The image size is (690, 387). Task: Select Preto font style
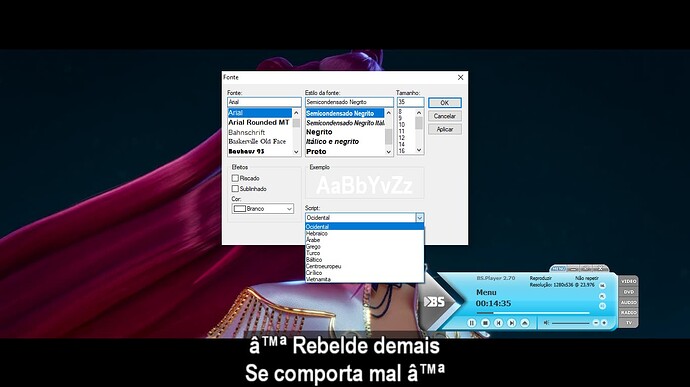[x=345, y=151]
